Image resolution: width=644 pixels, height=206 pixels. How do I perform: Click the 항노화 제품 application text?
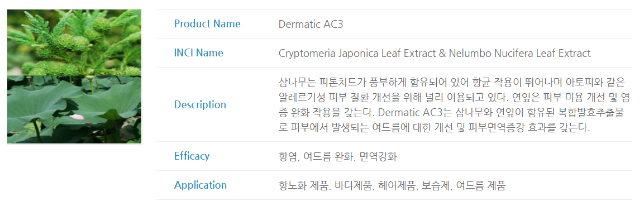(304, 185)
